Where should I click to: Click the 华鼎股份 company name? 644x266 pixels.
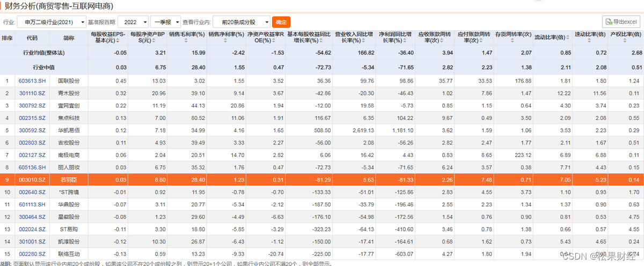tap(69, 204)
